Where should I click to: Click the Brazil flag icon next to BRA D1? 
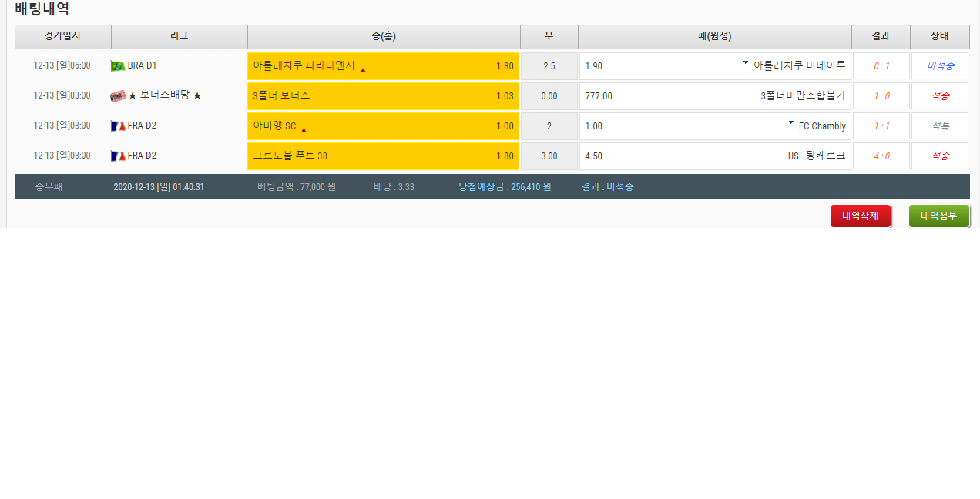[x=117, y=66]
